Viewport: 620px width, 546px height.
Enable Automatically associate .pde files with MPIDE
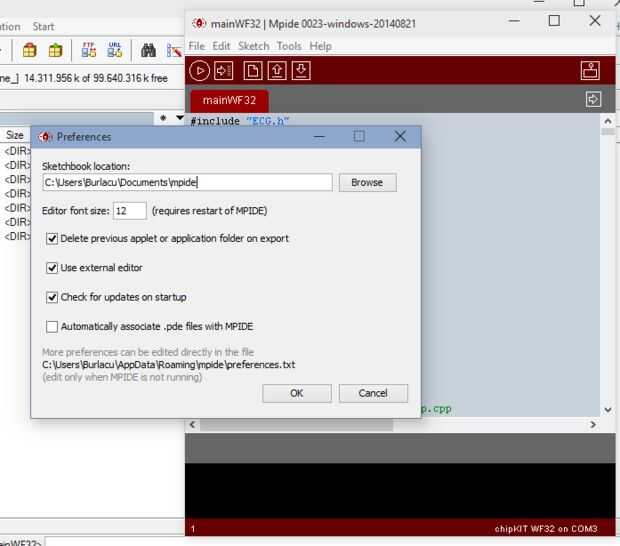[52, 327]
